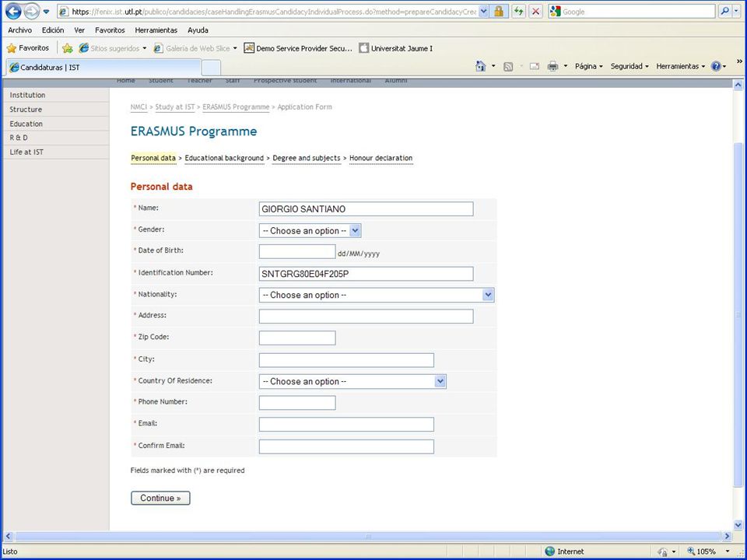The width and height of the screenshot is (747, 560).
Task: Open the Seguridad command bar dropdown
Action: point(630,66)
